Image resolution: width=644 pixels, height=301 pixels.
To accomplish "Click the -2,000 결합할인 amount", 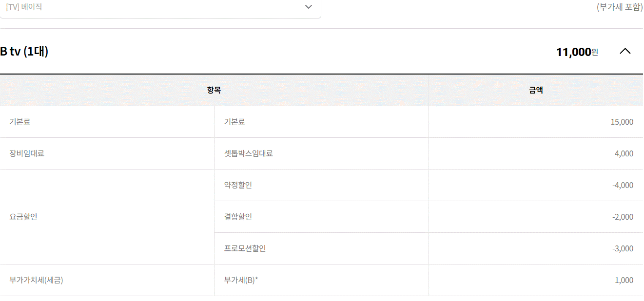I will pos(623,217).
